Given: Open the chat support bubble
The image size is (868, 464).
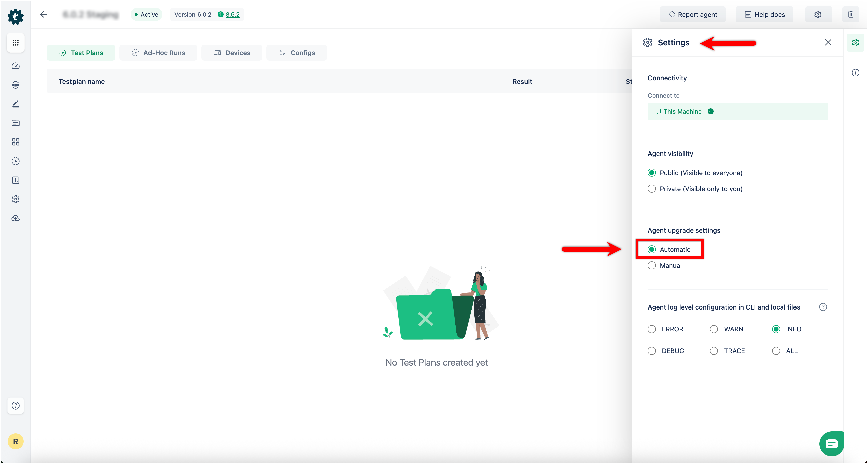Looking at the screenshot, I should (831, 444).
